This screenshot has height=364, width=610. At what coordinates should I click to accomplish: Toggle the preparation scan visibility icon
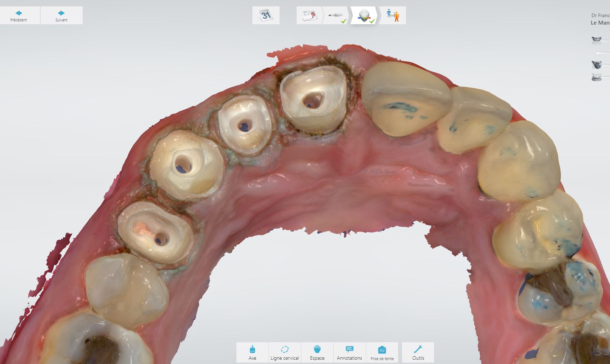(596, 65)
